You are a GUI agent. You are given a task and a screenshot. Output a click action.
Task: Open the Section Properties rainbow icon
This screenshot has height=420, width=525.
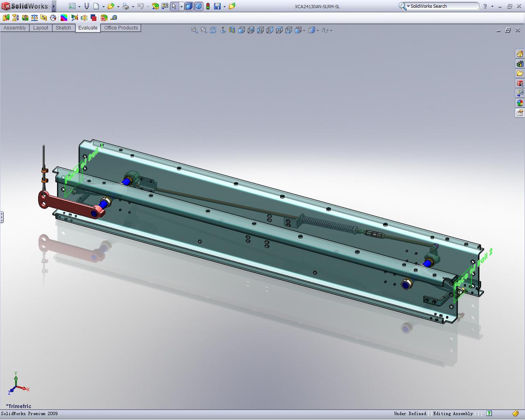click(x=64, y=18)
